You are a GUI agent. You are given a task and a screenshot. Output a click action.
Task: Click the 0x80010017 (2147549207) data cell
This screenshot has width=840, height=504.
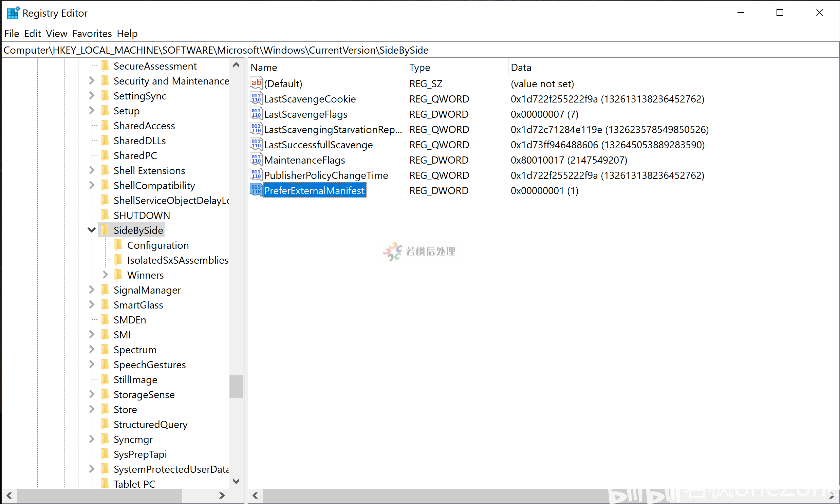coord(569,160)
